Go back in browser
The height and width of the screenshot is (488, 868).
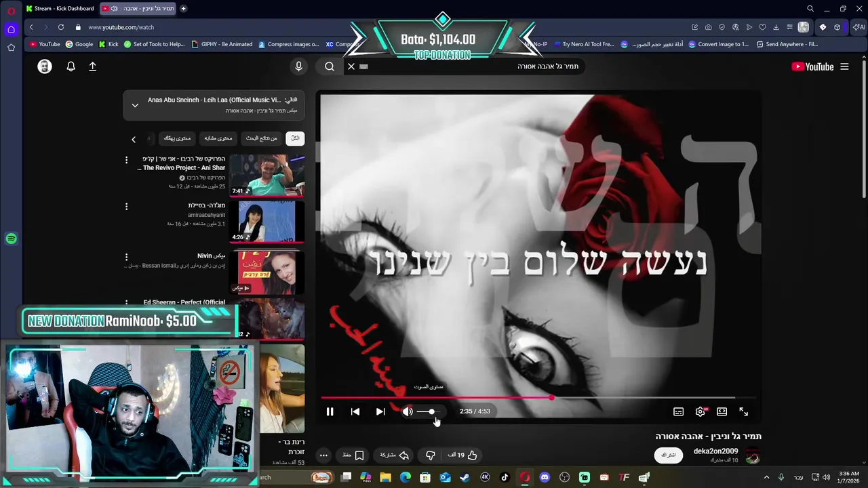point(31,27)
